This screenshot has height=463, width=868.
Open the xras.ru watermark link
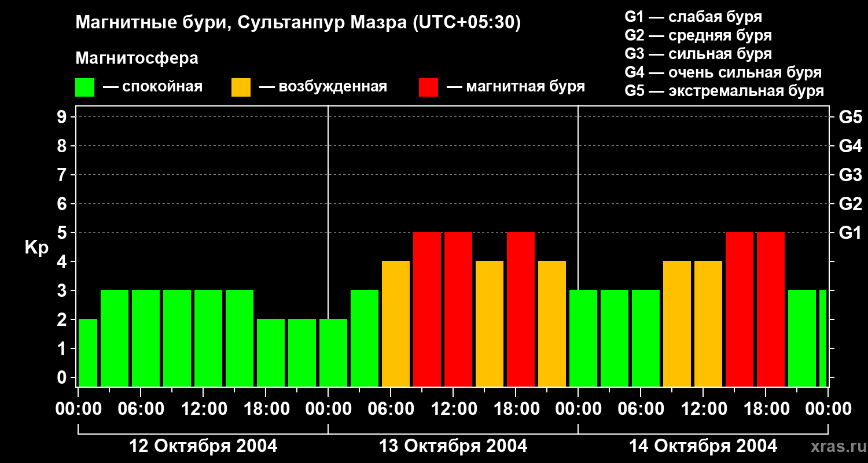pyautogui.click(x=836, y=447)
